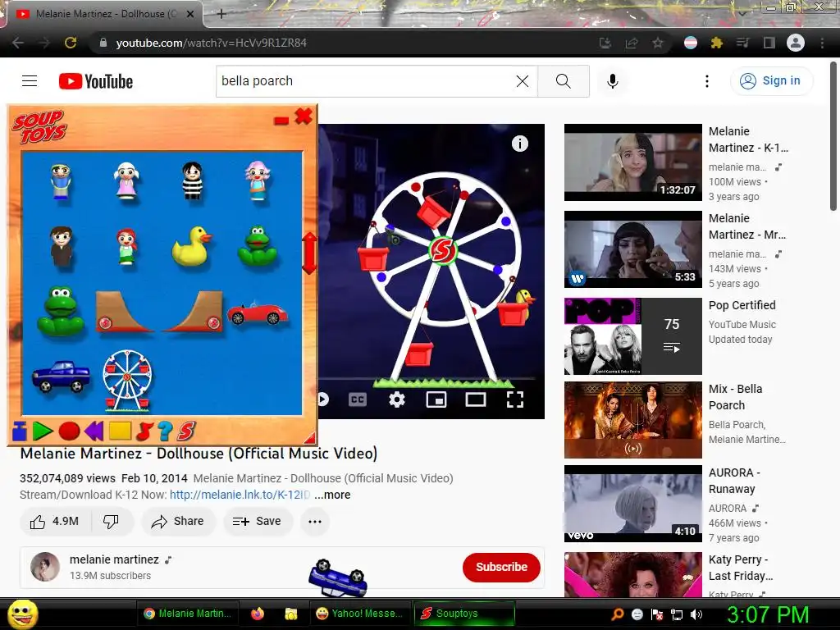The height and width of the screenshot is (630, 840).
Task: Select the pink-haired doll toy
Action: tap(258, 180)
